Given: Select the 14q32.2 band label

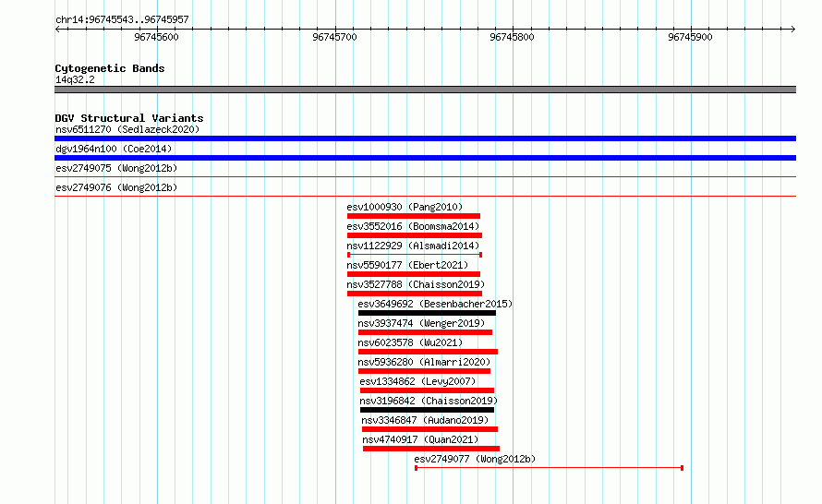Looking at the screenshot, I should tap(75, 79).
